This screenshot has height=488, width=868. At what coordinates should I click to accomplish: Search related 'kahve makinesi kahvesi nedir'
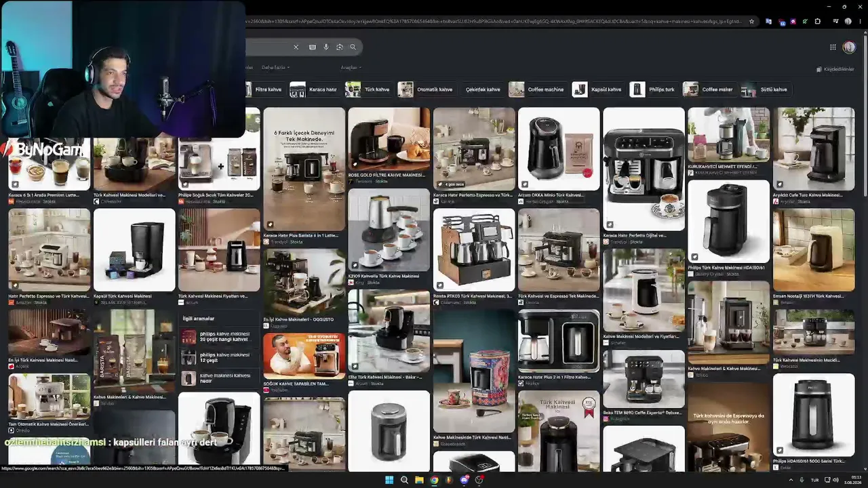(219, 378)
